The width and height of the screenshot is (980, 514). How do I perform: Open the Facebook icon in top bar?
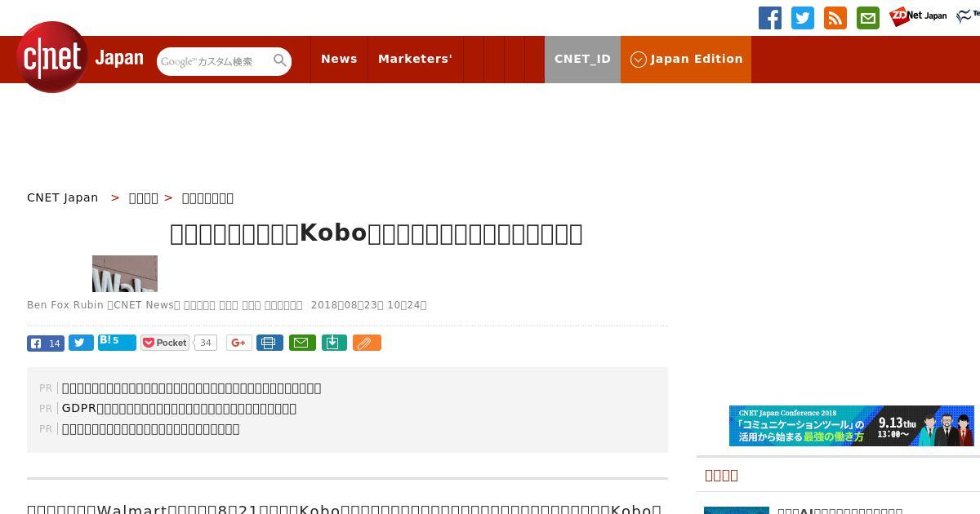click(770, 18)
